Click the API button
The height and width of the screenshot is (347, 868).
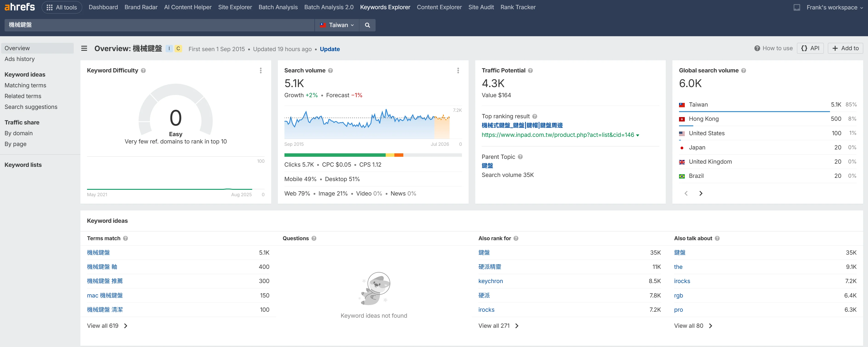click(x=810, y=48)
